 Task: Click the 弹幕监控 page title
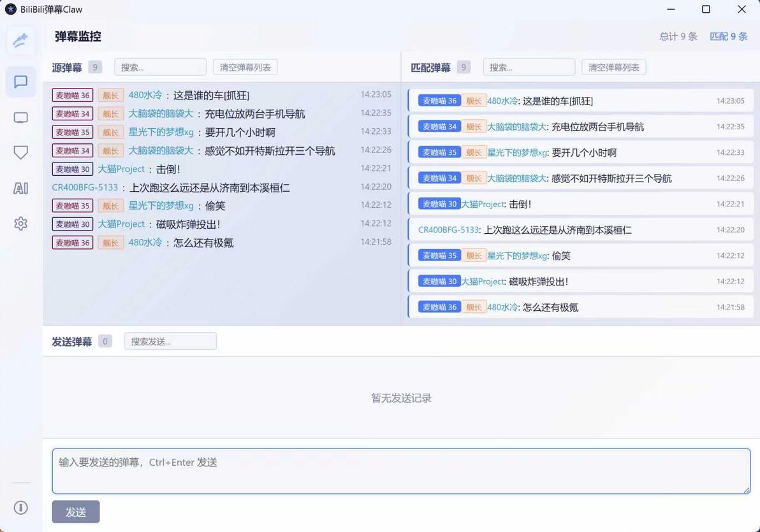tap(78, 36)
